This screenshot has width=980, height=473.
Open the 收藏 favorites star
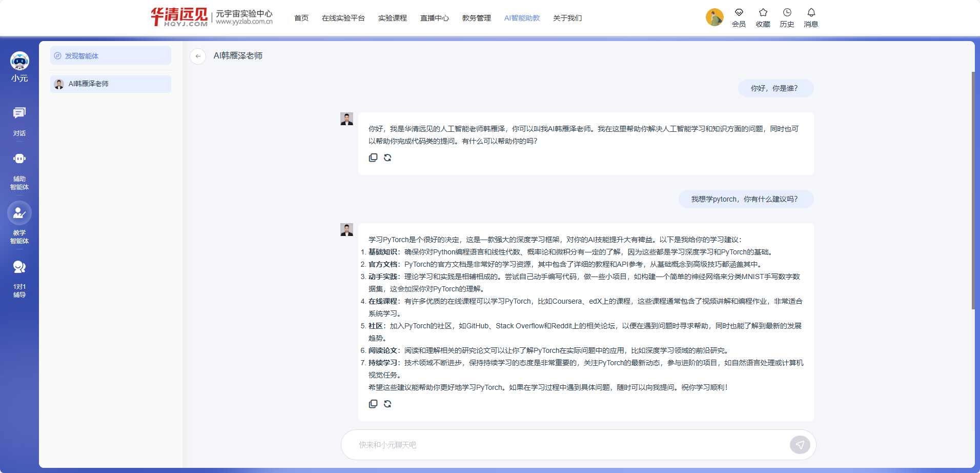pos(763,17)
